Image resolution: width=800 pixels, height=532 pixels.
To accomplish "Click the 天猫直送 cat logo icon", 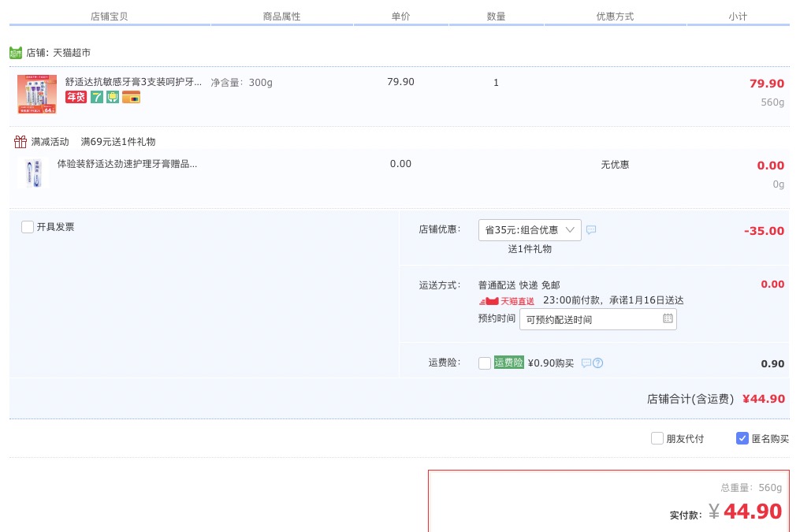I will pos(489,301).
